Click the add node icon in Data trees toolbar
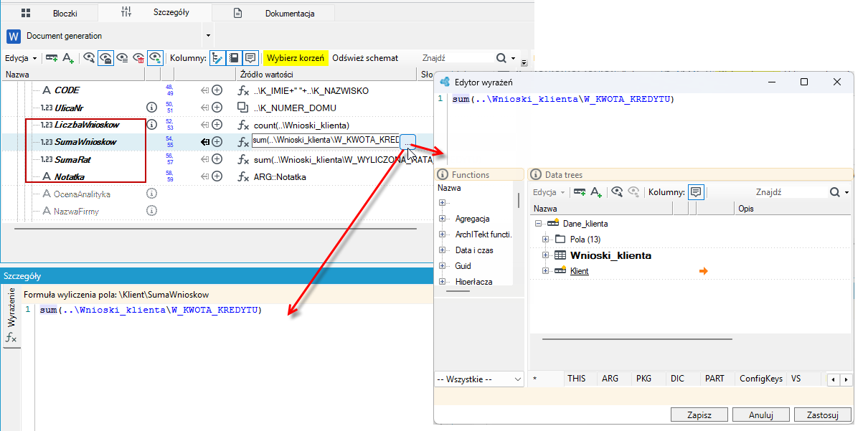The height and width of the screenshot is (431, 868). 580,192
